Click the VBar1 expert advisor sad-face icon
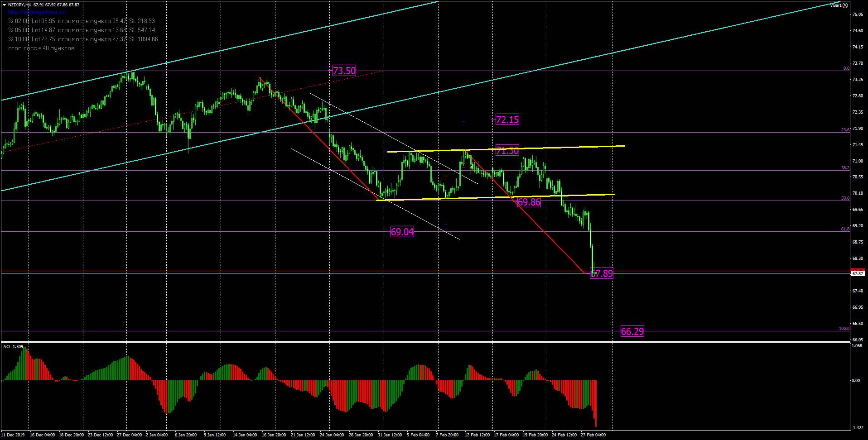Screen dimensions: 868x440 (845, 5)
